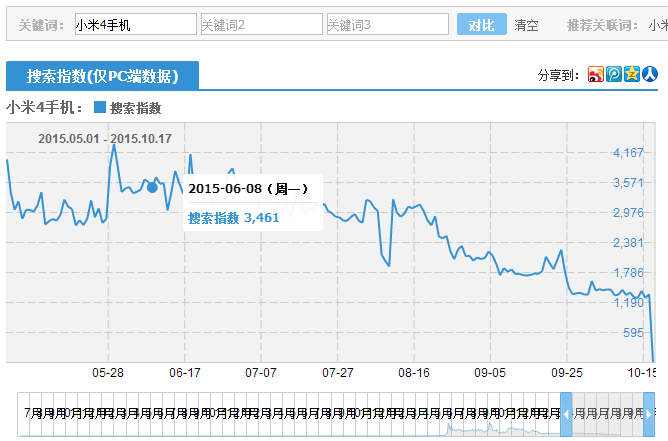Click the date range text 2015.05.01 - 2015.10.17
The height and width of the screenshot is (441, 668).
click(105, 138)
